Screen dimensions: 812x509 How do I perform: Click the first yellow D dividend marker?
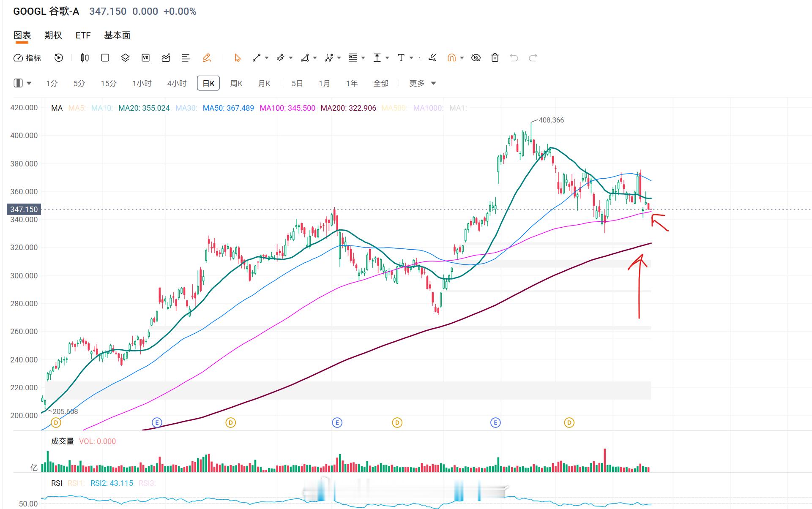56,422
